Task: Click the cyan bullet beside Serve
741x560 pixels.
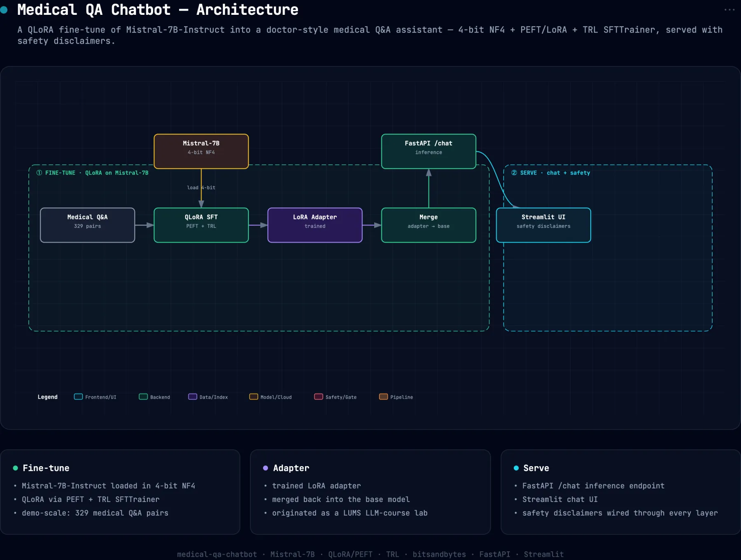Action: (x=516, y=468)
